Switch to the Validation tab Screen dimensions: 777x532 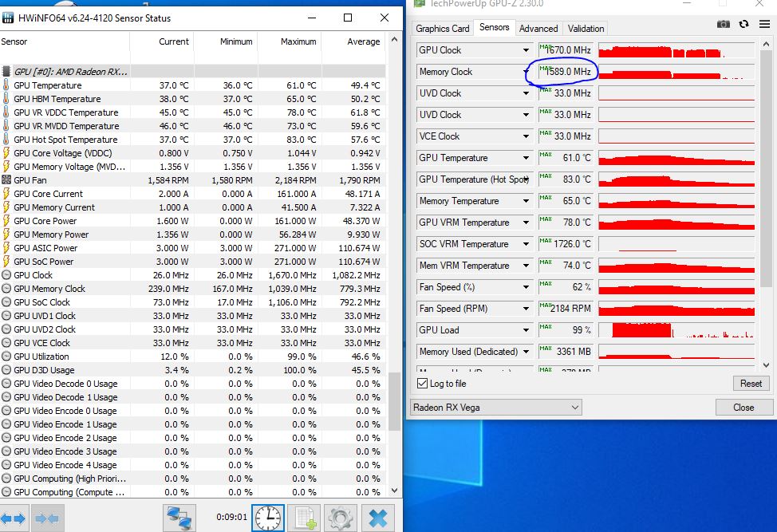pos(586,29)
